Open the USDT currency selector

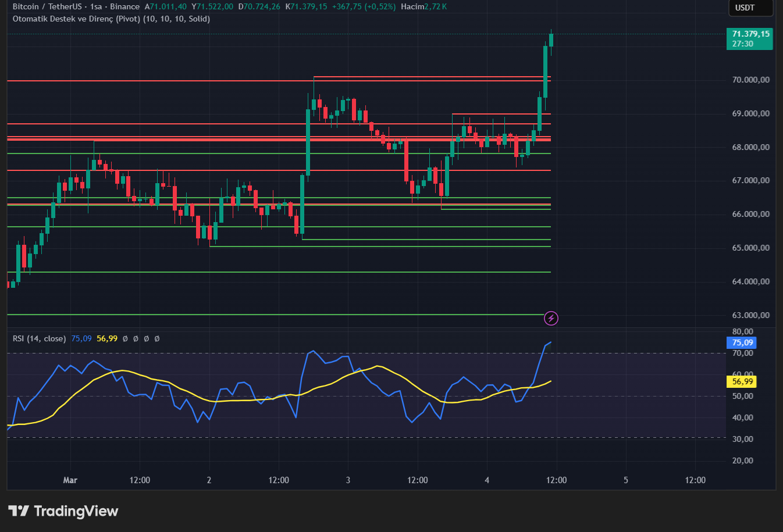[750, 8]
